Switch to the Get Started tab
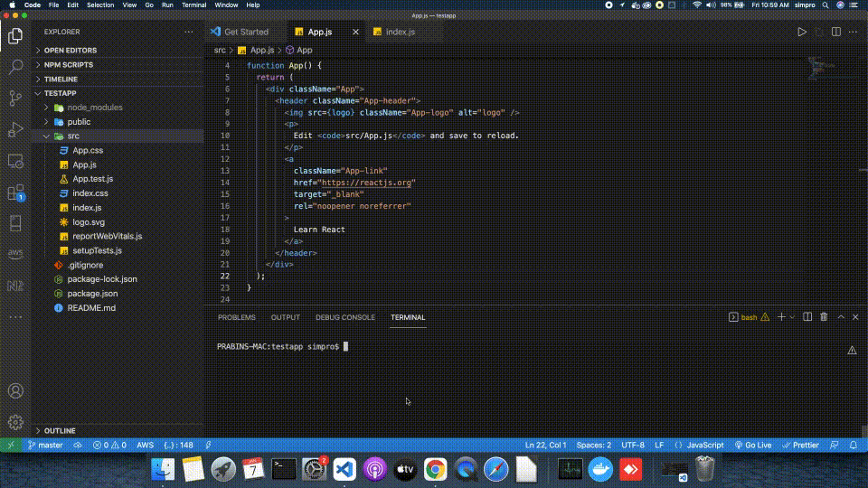 click(246, 33)
